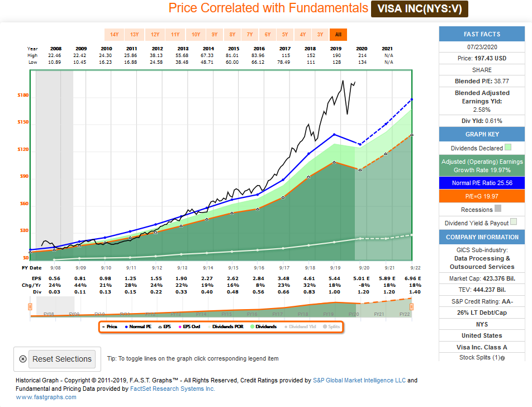Click the United States row

tap(482, 335)
